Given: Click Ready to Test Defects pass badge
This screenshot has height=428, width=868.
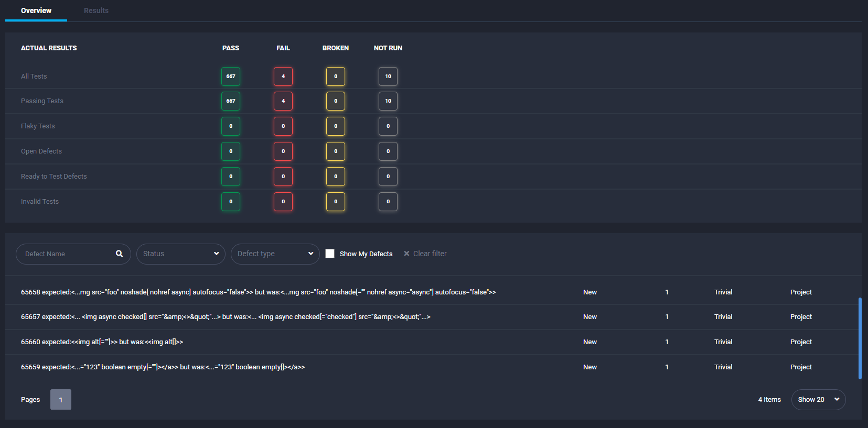Looking at the screenshot, I should (231, 177).
